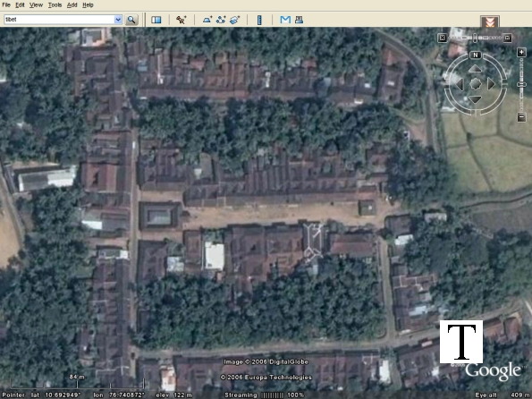Click the add path tool icon
532x399 pixels.
(221, 20)
